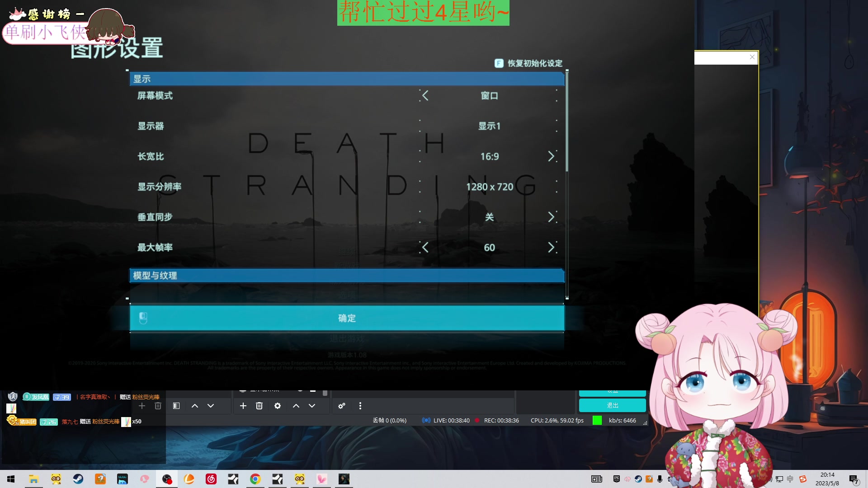Click the settings list scrollbar
The width and height of the screenshot is (868, 488).
click(567, 122)
